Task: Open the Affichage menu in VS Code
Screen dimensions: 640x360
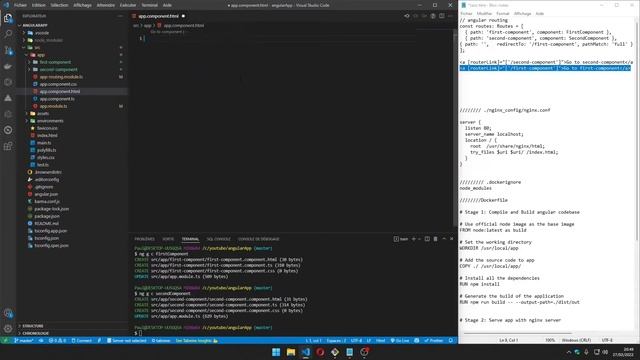Action: pos(82,5)
